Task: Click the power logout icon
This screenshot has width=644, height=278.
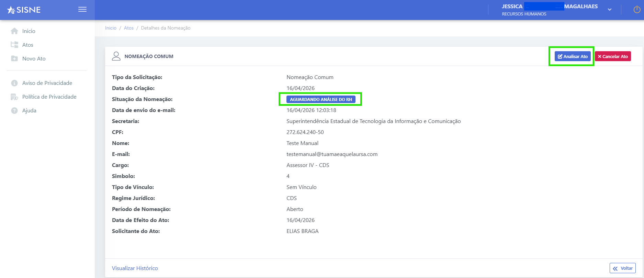Action: pyautogui.click(x=636, y=10)
